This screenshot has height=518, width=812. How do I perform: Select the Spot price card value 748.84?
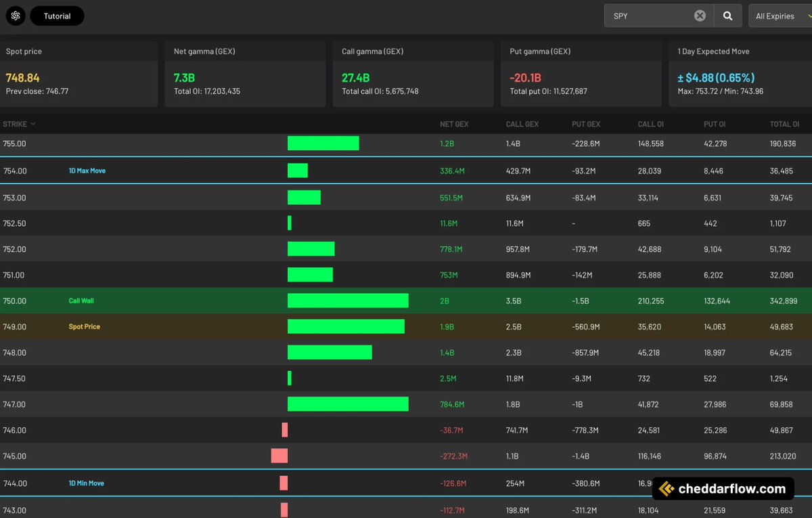pos(23,78)
